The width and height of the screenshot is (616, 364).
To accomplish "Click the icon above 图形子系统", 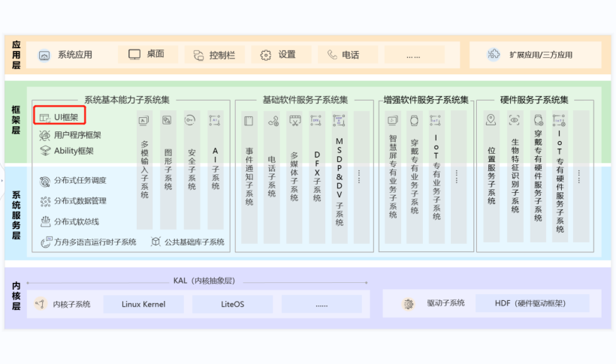I will point(167,120).
